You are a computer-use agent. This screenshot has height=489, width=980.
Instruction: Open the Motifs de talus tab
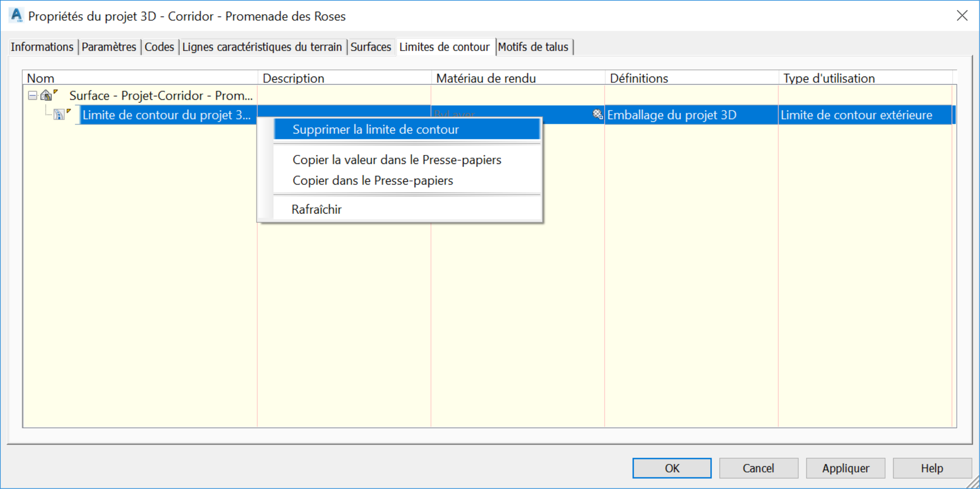(533, 47)
